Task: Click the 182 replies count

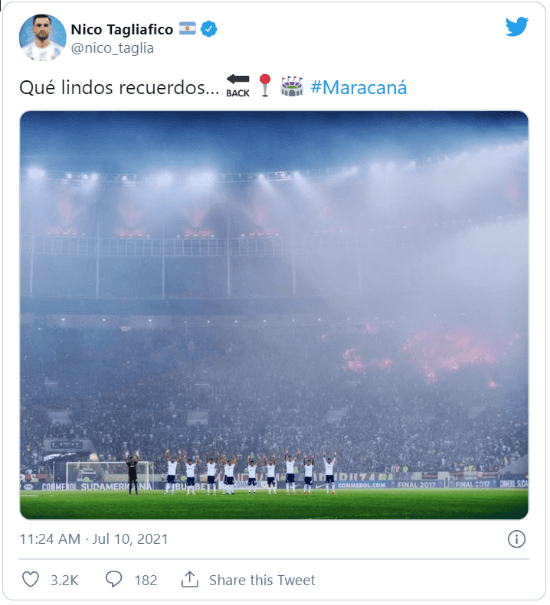Action: pyautogui.click(x=146, y=580)
